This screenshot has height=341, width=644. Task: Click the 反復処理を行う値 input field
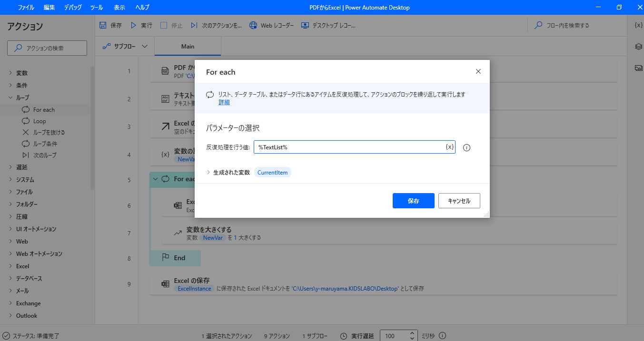(x=355, y=147)
